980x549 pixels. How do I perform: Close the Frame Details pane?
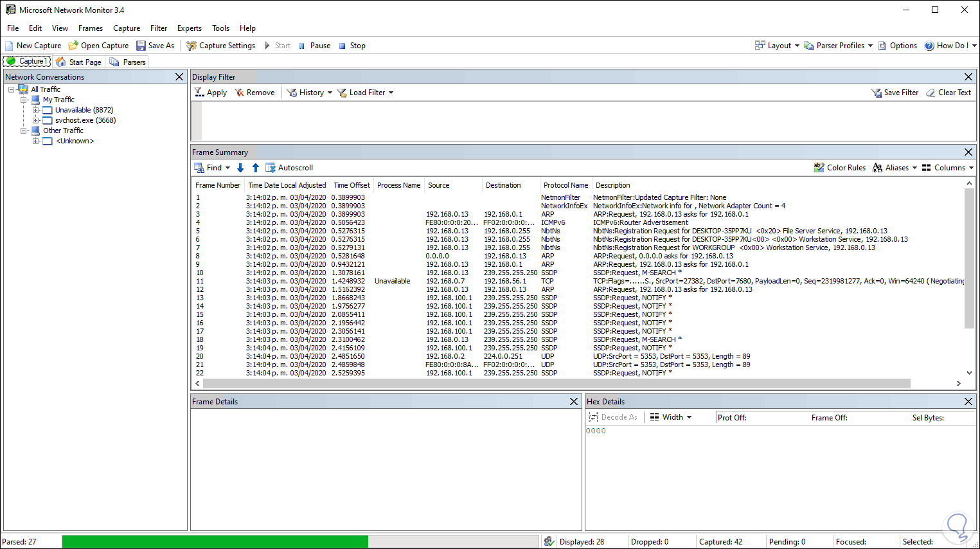pos(574,401)
